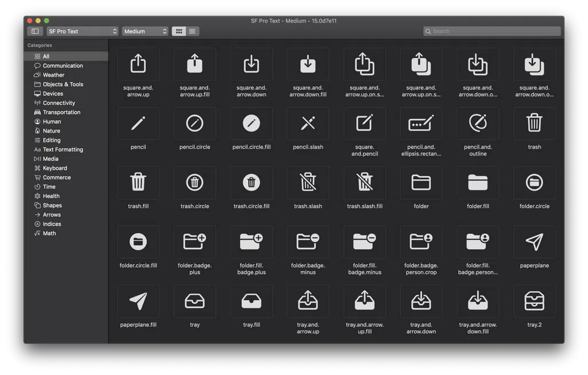The width and height of the screenshot is (588, 375).
Task: Select the tray.and.arrow.down.fill symbol
Action: pos(478,301)
